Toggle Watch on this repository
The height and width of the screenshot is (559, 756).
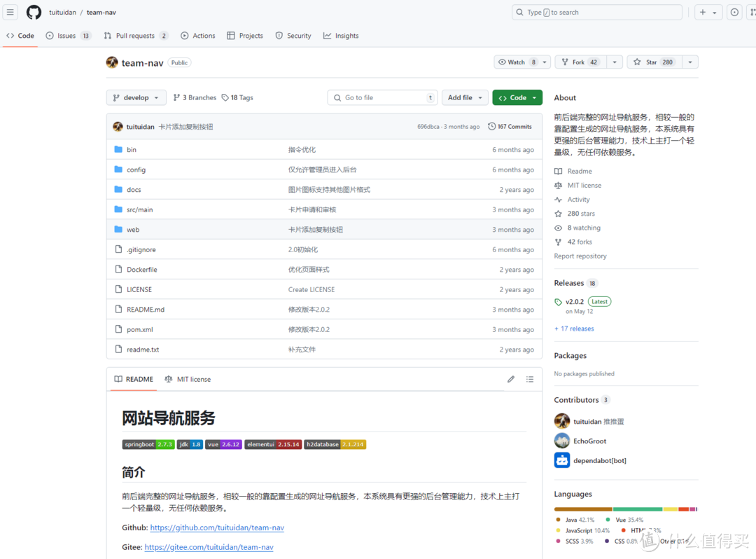[516, 62]
